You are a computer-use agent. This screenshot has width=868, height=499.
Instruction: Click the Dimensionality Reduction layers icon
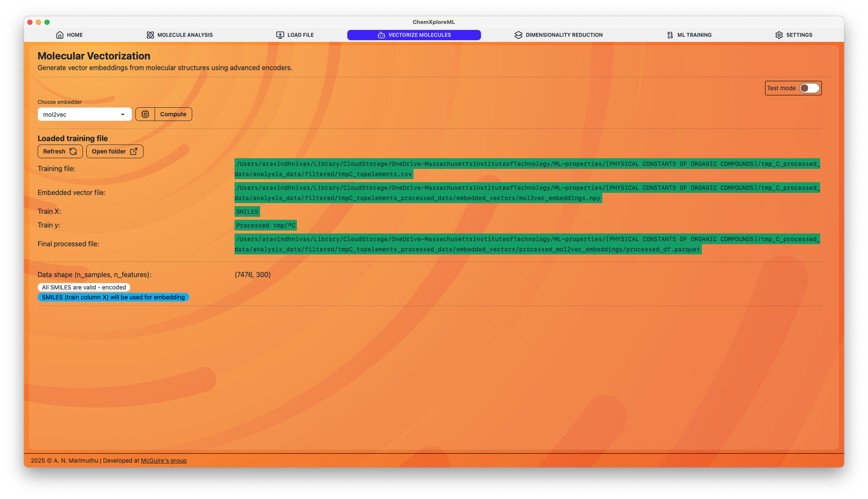coord(519,35)
